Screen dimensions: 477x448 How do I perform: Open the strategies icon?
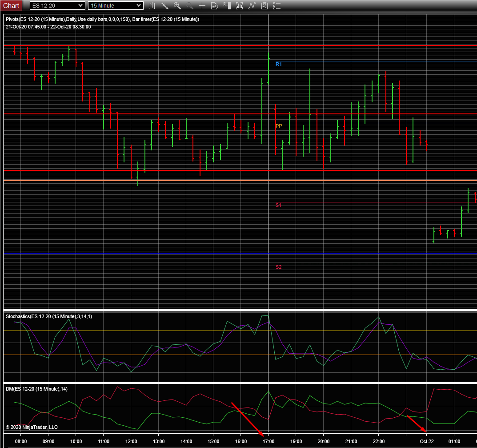click(265, 5)
